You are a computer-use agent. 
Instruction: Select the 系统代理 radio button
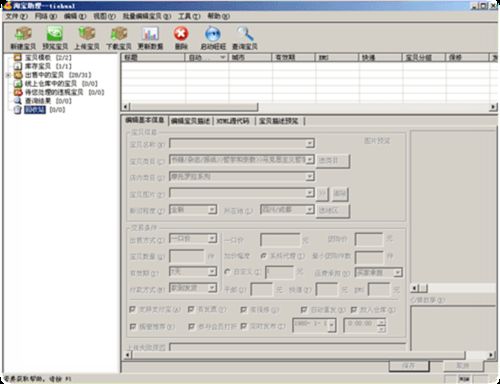[x=263, y=256]
